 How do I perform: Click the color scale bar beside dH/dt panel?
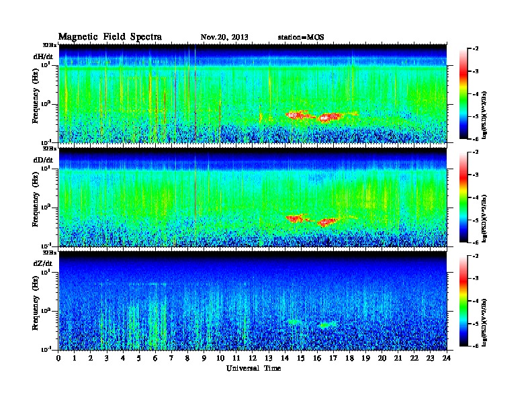[x=463, y=94]
